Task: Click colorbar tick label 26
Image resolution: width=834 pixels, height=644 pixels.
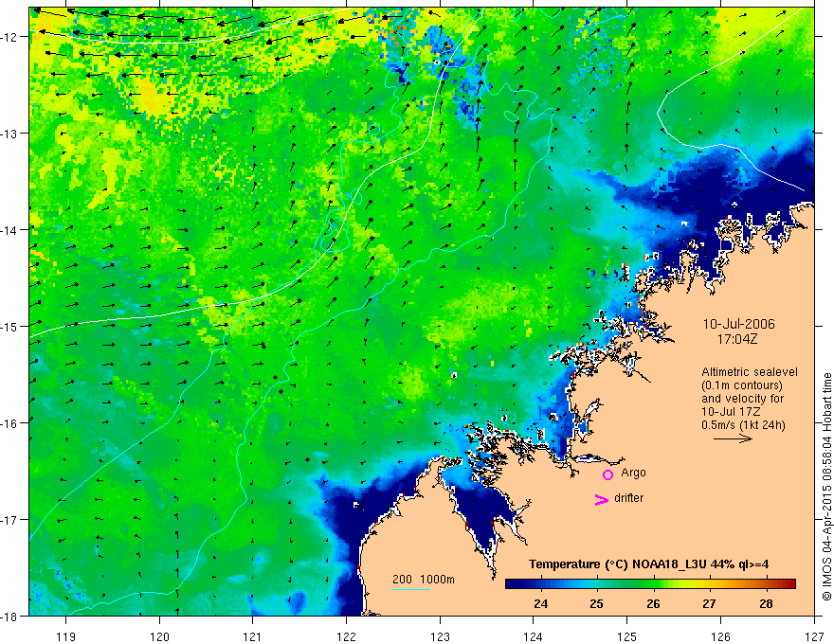Action: 653,603
